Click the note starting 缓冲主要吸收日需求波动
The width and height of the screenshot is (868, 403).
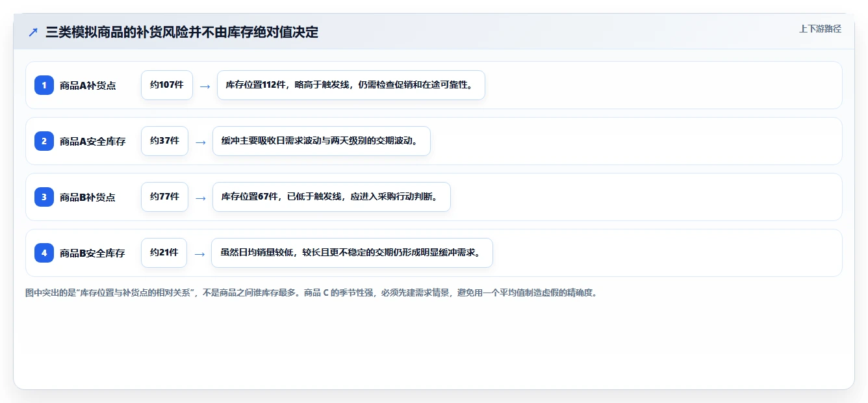[322, 141]
